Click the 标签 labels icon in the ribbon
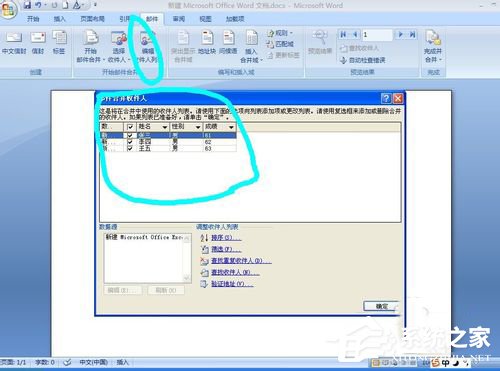The width and height of the screenshot is (500, 371). pyautogui.click(x=59, y=37)
